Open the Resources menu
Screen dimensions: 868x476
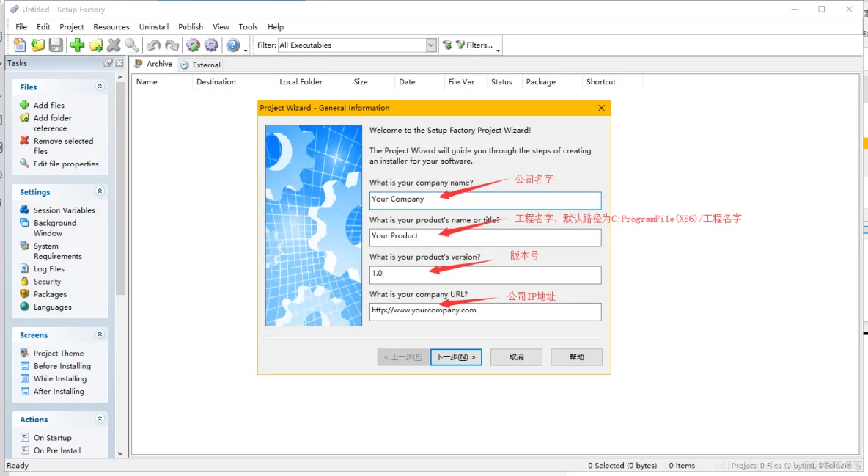pos(111,26)
